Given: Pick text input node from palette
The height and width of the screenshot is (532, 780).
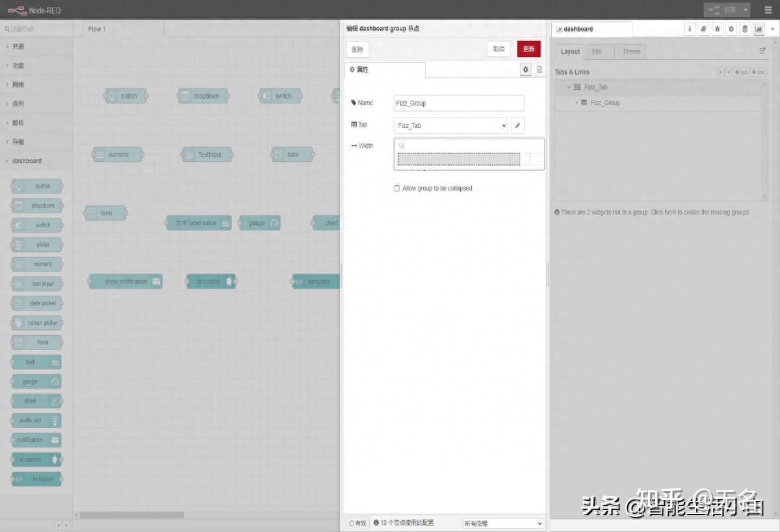Looking at the screenshot, I should [37, 284].
